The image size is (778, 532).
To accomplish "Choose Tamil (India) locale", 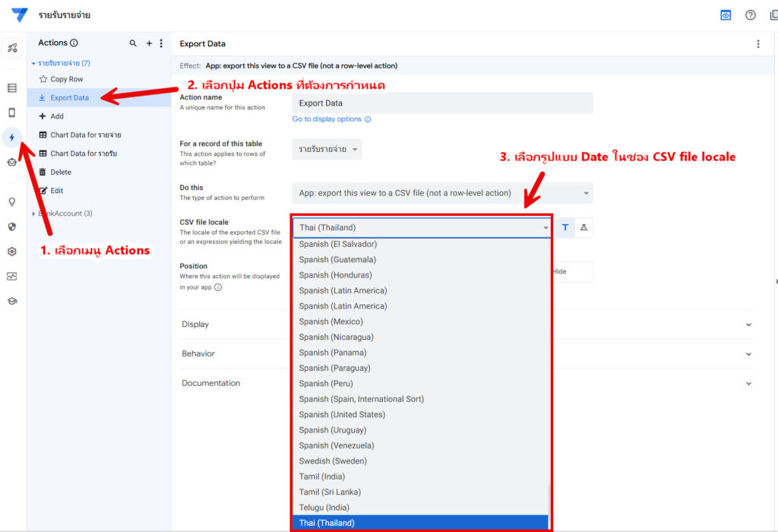I will 419,477.
